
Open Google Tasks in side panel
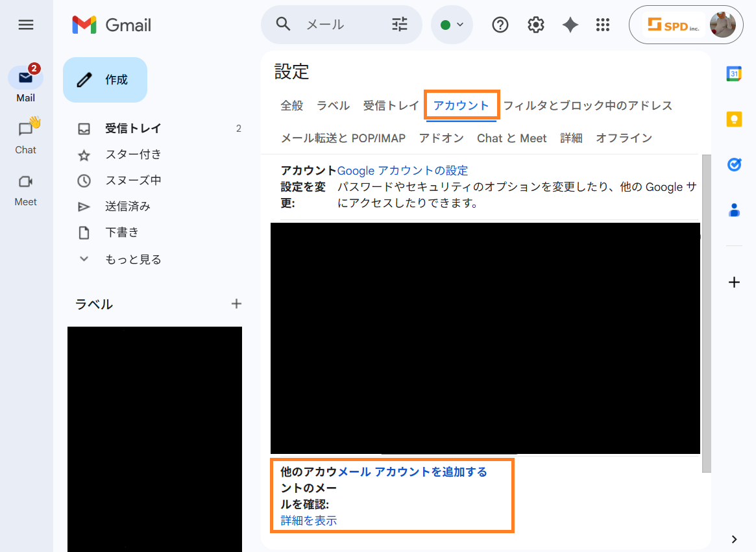[x=734, y=165]
